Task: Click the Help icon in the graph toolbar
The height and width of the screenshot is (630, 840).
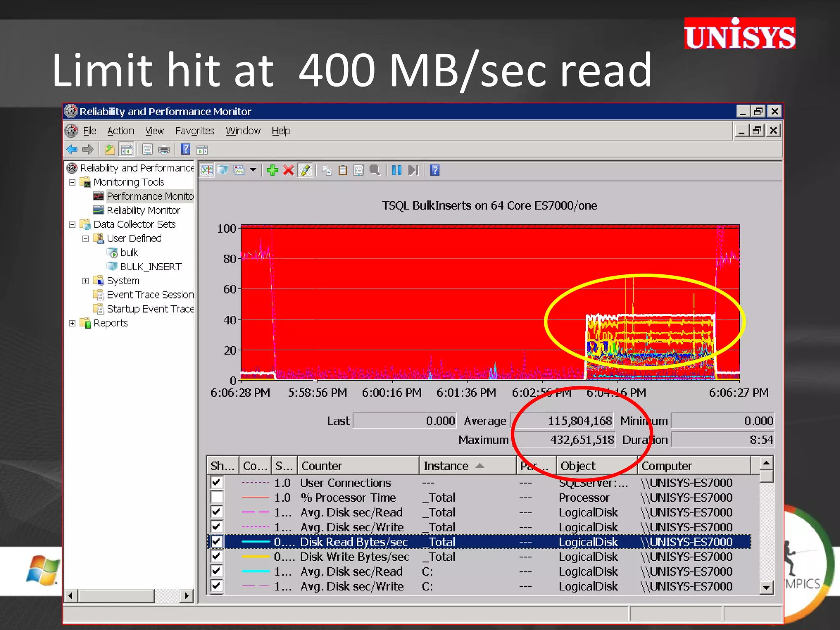Action: 435,170
